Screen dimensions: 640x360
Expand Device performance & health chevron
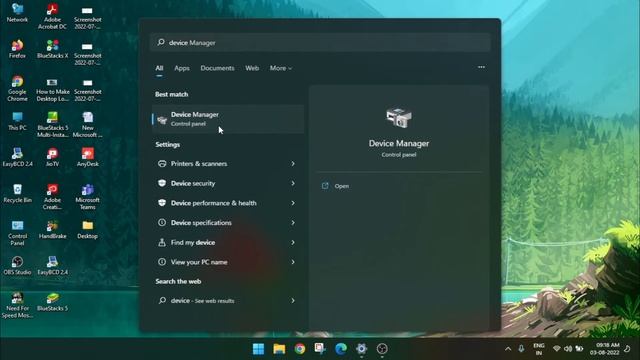[x=293, y=203]
